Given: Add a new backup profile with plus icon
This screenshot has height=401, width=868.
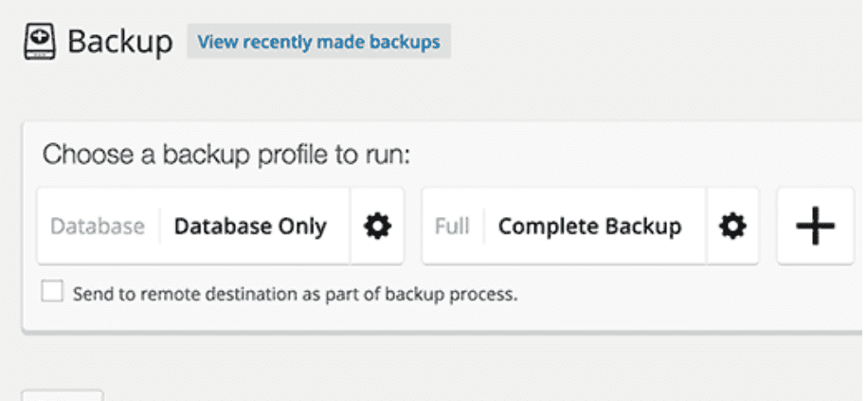Looking at the screenshot, I should (x=816, y=226).
